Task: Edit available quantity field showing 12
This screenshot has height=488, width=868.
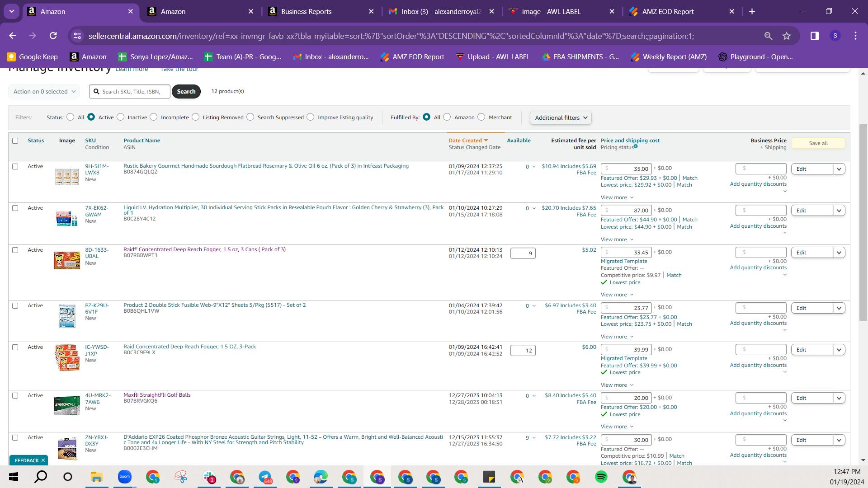Action: [523, 351]
